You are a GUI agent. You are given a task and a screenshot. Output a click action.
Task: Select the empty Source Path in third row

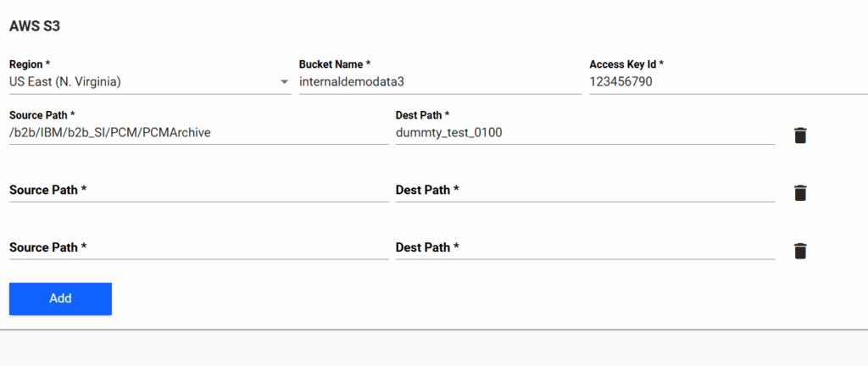(x=198, y=248)
